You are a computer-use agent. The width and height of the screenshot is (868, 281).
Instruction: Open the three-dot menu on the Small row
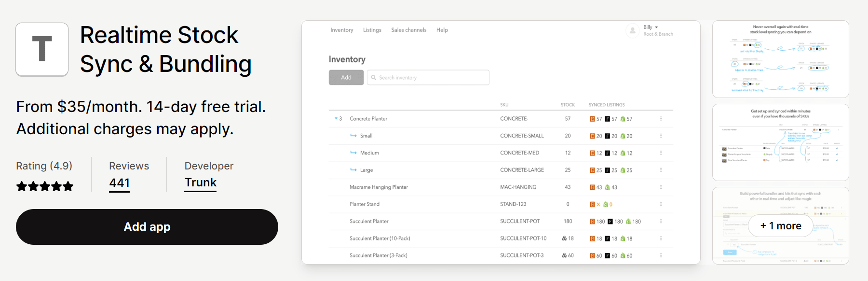click(661, 136)
